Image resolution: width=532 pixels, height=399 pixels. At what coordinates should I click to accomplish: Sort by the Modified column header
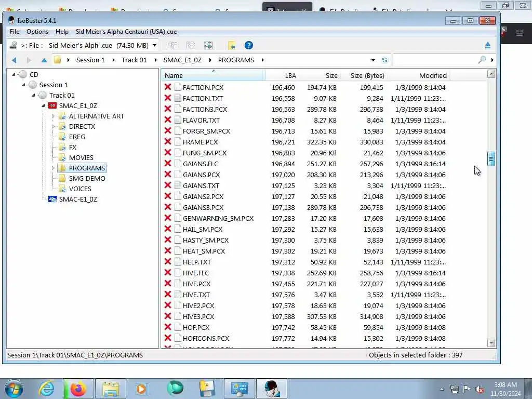point(419,75)
